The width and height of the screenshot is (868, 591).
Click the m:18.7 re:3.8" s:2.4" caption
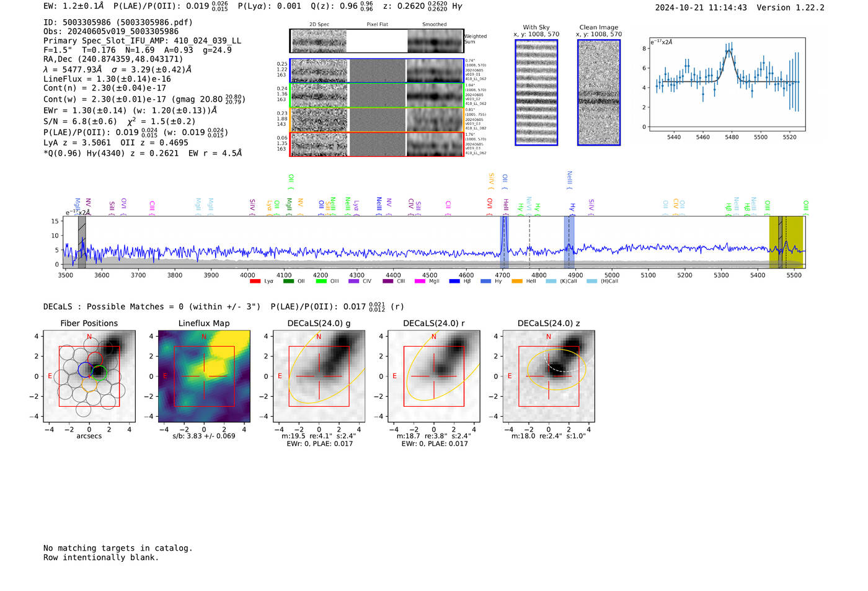pyautogui.click(x=434, y=436)
